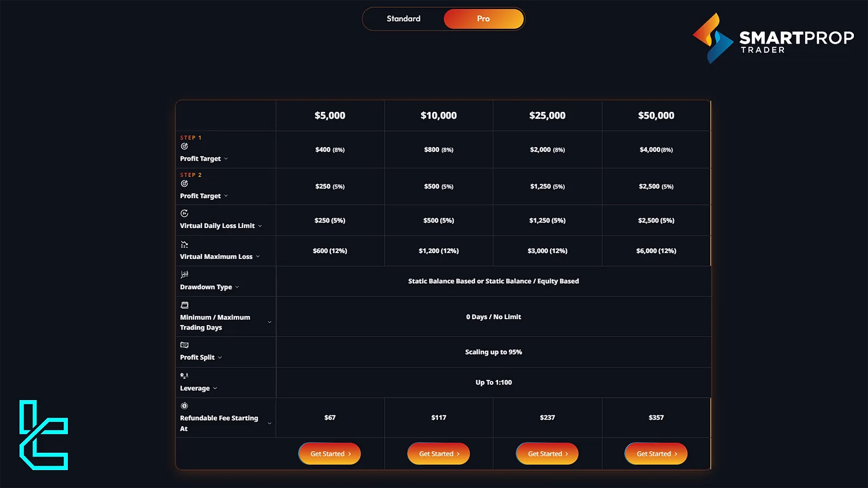Click the $800 (8%) profit target cell
Image resolution: width=868 pixels, height=488 pixels.
point(439,150)
